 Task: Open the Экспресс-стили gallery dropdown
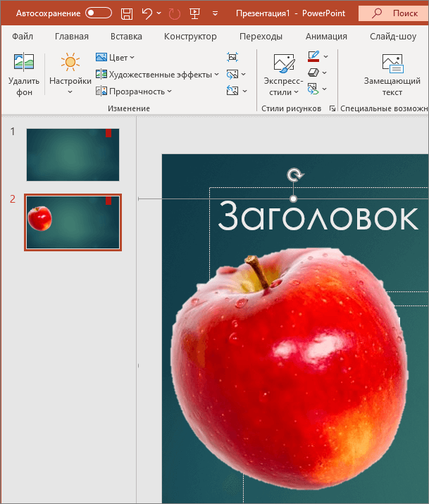pyautogui.click(x=284, y=75)
